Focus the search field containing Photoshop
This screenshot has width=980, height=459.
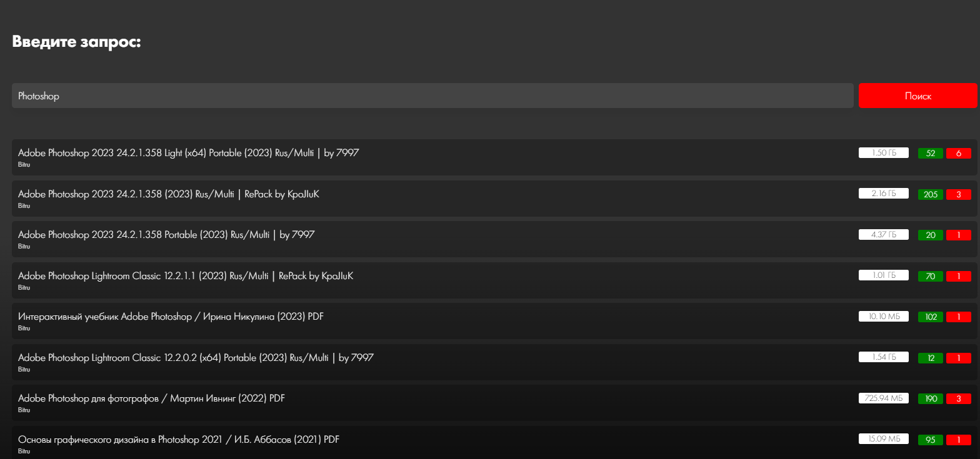[x=432, y=96]
